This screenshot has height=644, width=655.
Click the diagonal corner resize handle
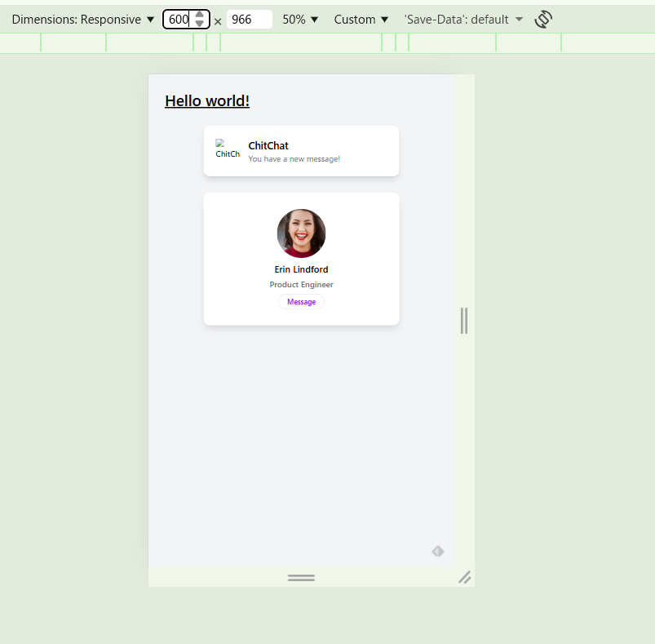point(464,577)
